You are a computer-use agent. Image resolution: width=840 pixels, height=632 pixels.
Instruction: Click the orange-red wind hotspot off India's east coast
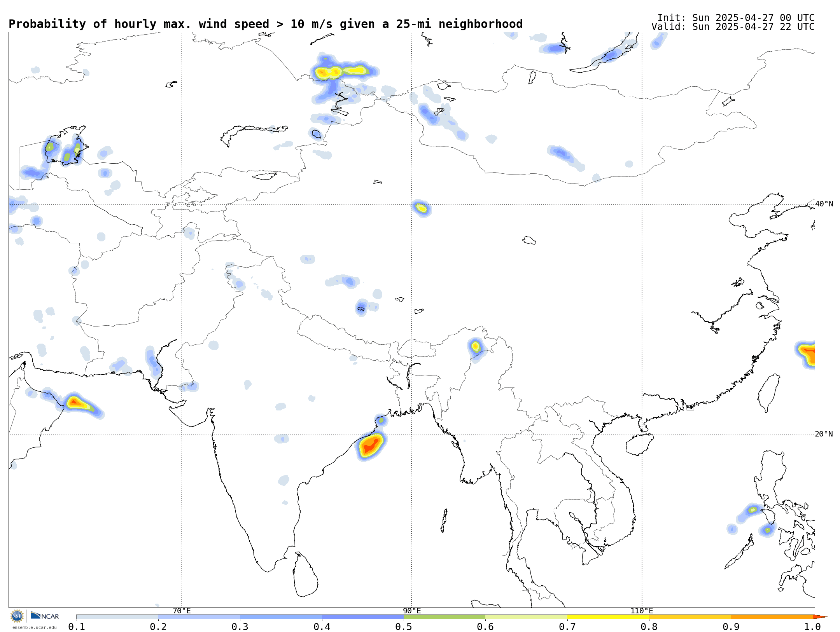(370, 445)
